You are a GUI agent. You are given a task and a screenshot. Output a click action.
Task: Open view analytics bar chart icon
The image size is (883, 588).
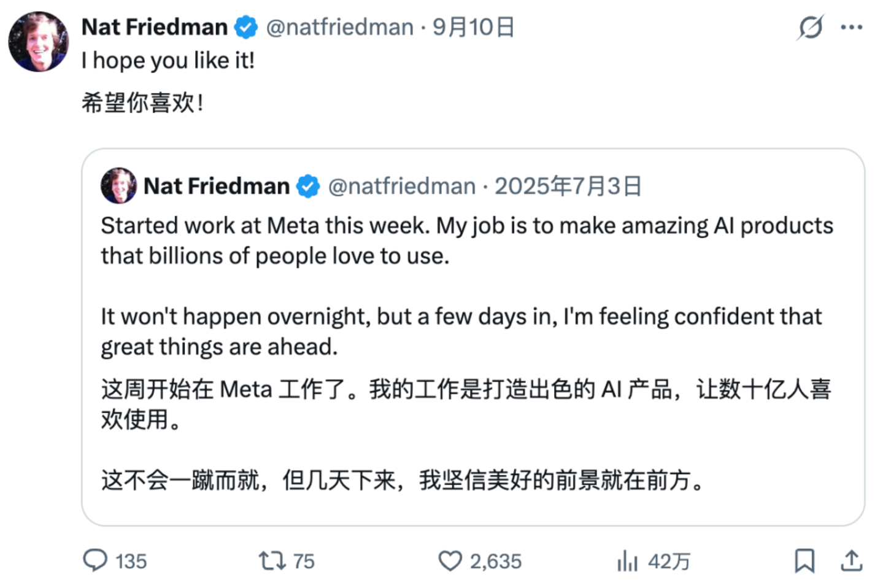(x=628, y=560)
